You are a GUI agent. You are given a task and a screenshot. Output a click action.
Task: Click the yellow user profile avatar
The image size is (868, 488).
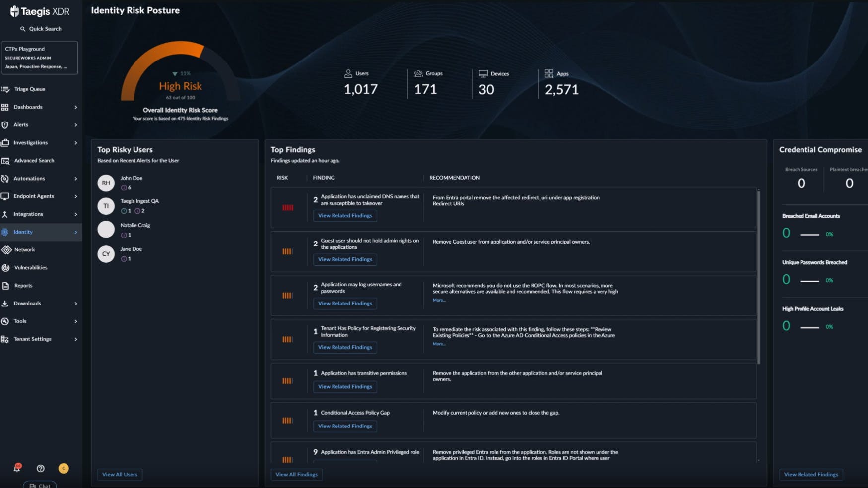64,468
